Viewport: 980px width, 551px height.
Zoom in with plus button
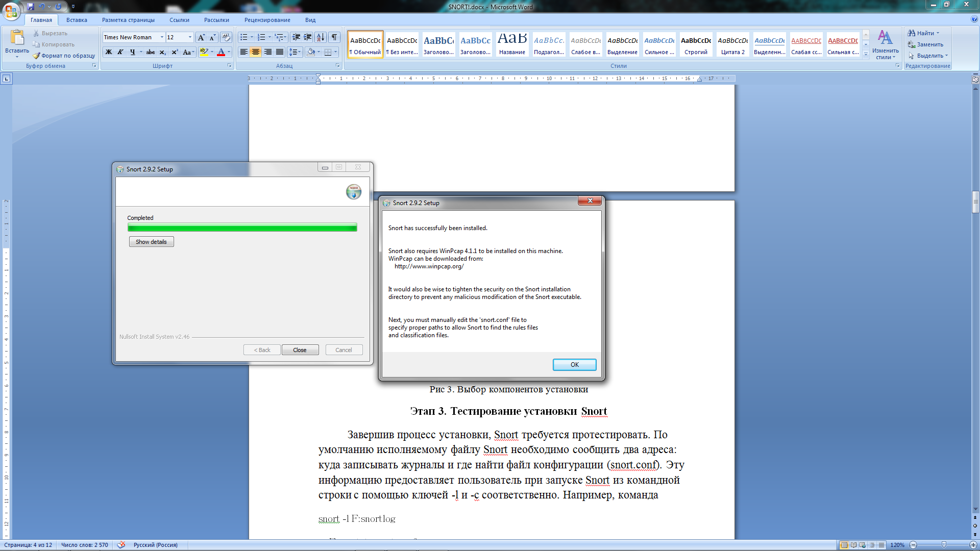tap(973, 545)
